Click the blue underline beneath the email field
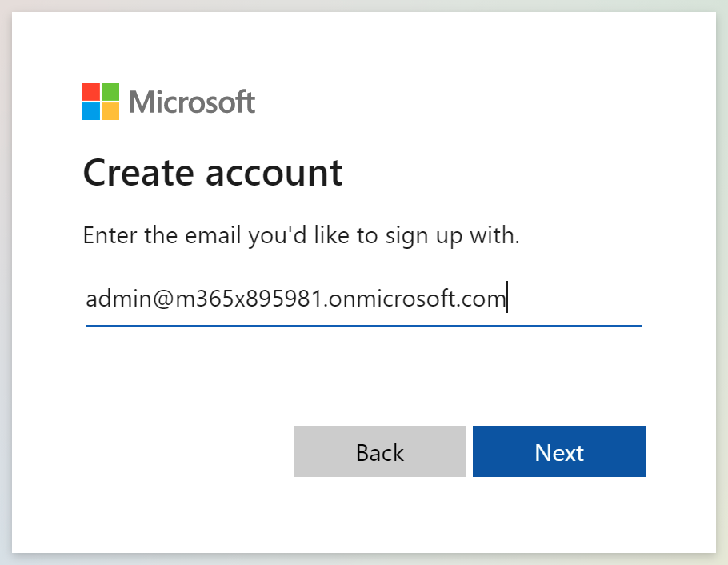Screen dimensions: 728x565 pyautogui.click(x=363, y=325)
